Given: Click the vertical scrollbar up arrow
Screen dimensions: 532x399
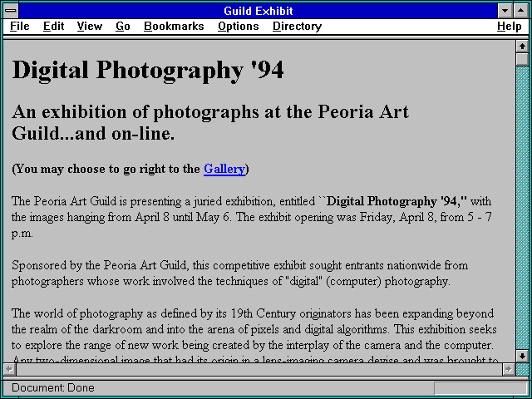Looking at the screenshot, I should point(522,47).
